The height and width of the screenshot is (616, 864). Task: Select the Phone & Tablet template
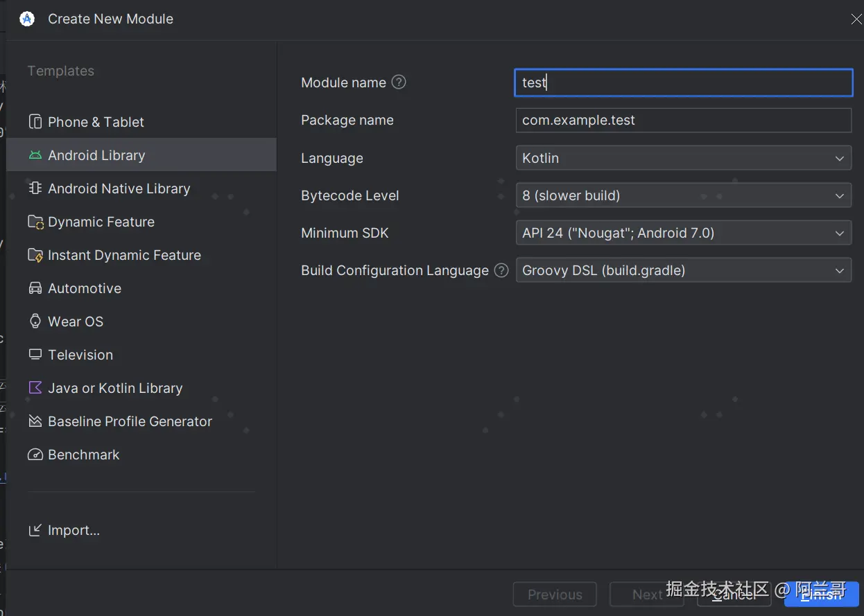click(x=141, y=122)
